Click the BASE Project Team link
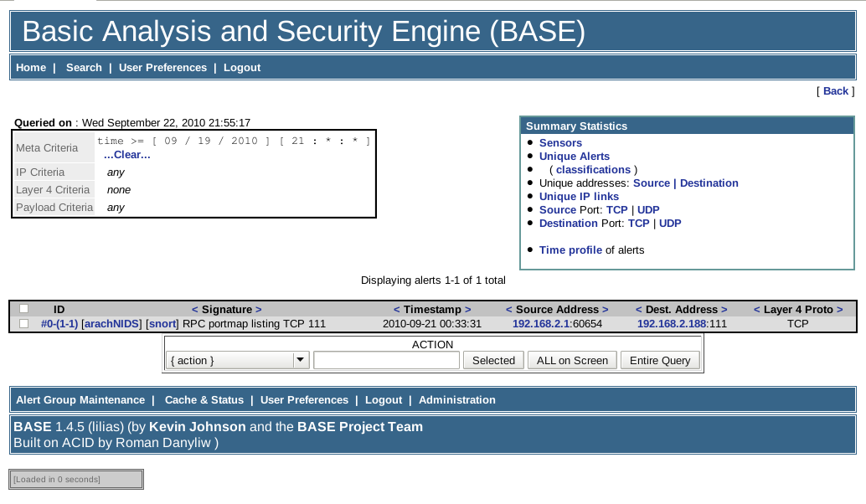This screenshot has width=866, height=504. click(360, 427)
